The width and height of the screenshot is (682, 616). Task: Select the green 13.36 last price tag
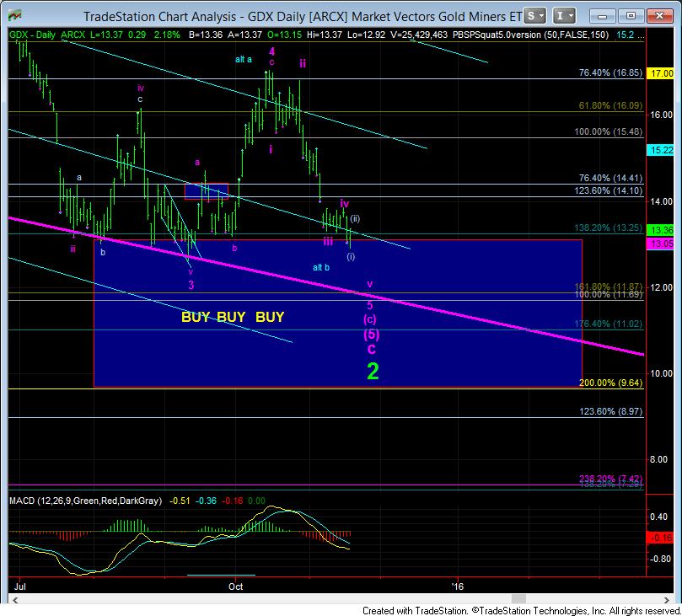tap(660, 229)
